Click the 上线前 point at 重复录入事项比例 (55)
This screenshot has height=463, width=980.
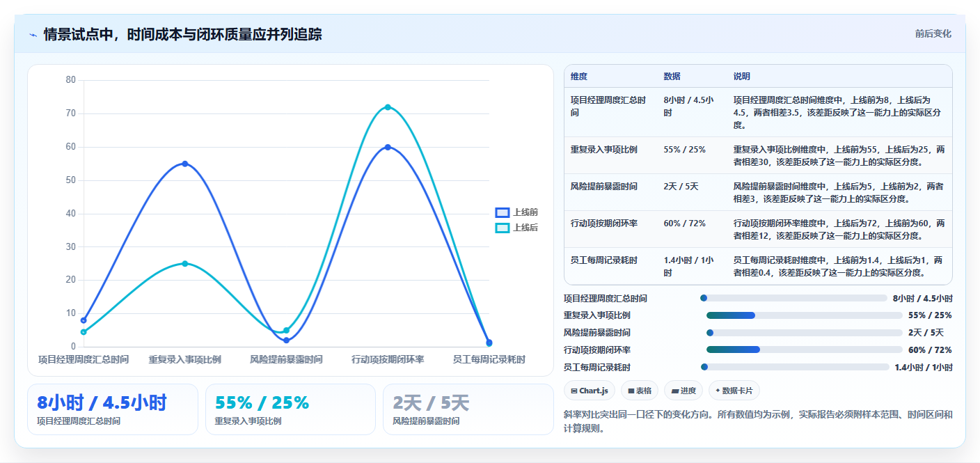click(x=185, y=164)
